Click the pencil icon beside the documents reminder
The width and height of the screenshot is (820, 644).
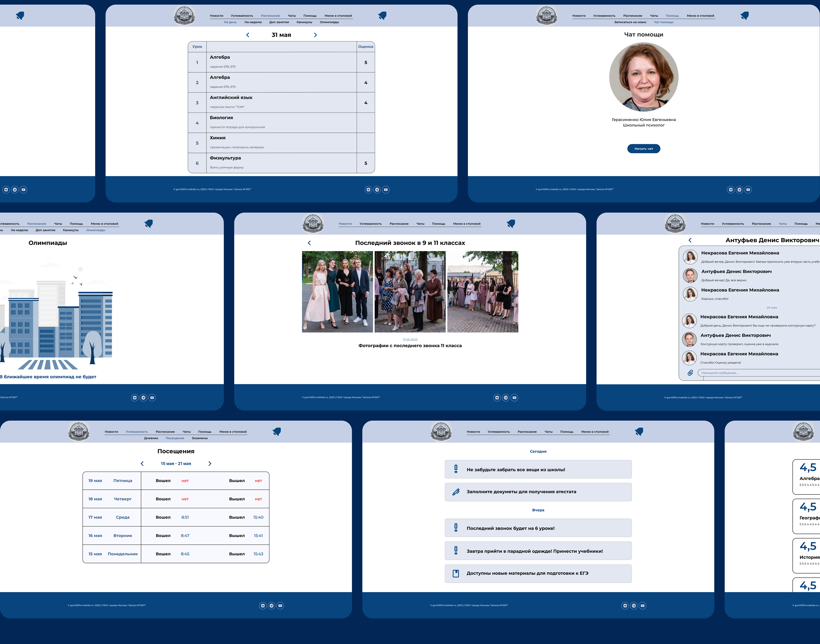(x=456, y=492)
